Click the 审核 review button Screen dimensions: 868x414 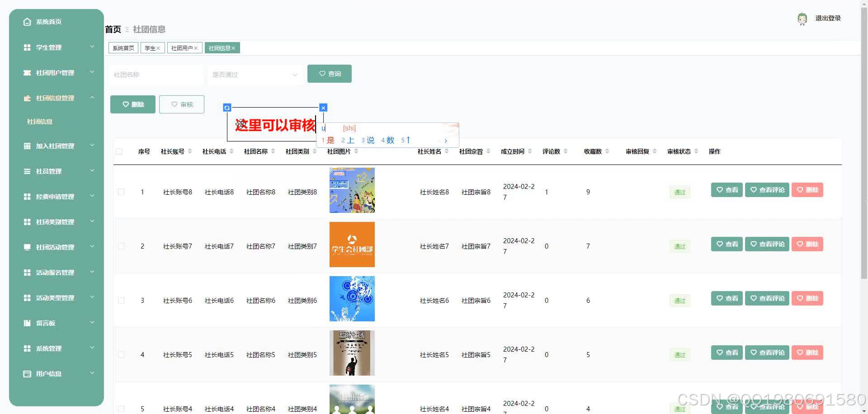pyautogui.click(x=181, y=104)
